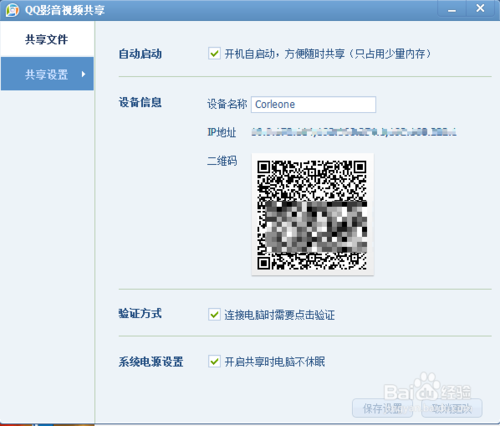The height and width of the screenshot is (426, 500).
Task: Close the QQ影音视频共享 window
Action: tap(480, 8)
